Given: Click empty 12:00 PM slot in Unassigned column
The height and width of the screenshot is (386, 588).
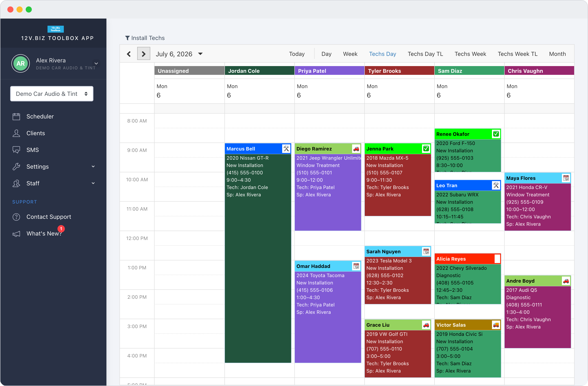Looking at the screenshot, I should point(189,238).
